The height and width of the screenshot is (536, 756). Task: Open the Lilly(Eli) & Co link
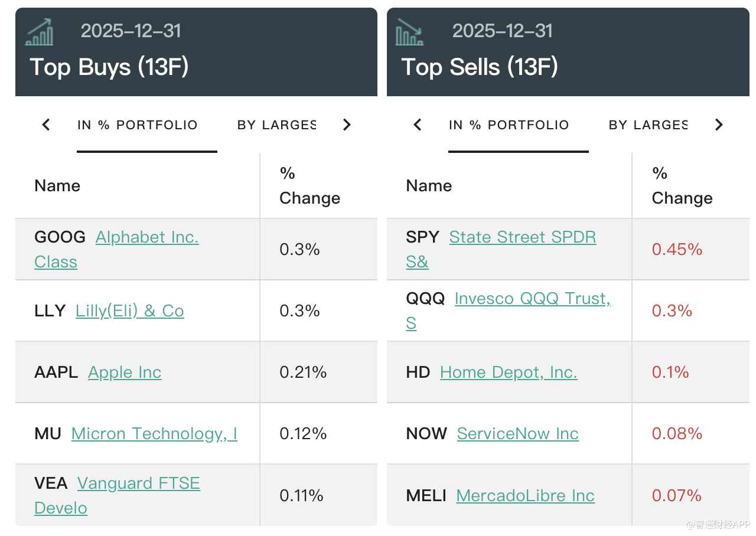(129, 311)
